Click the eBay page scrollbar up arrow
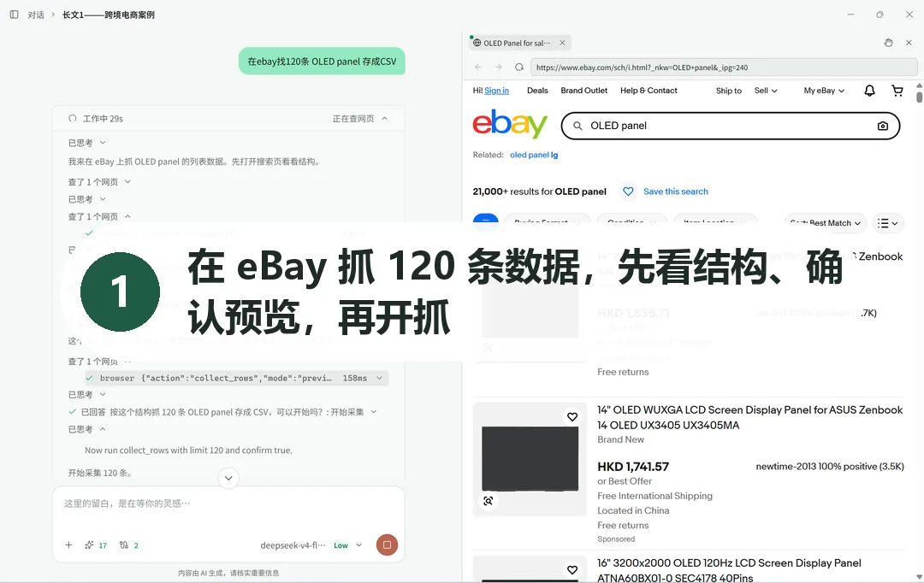The width and height of the screenshot is (924, 583). coord(919,85)
